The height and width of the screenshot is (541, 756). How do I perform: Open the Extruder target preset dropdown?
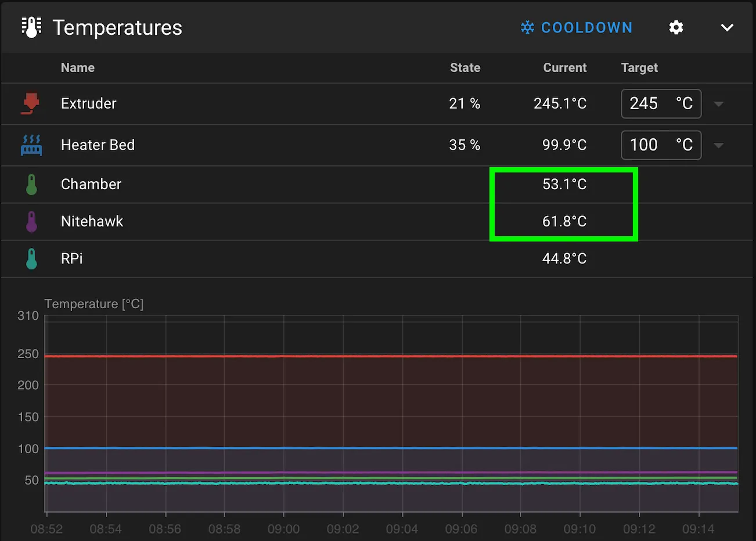tap(719, 104)
